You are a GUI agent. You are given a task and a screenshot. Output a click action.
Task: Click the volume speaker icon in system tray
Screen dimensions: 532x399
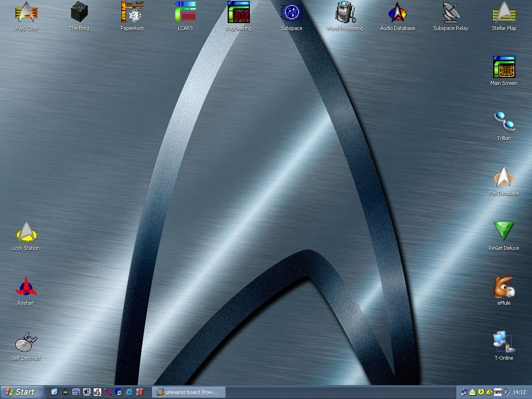(x=506, y=392)
